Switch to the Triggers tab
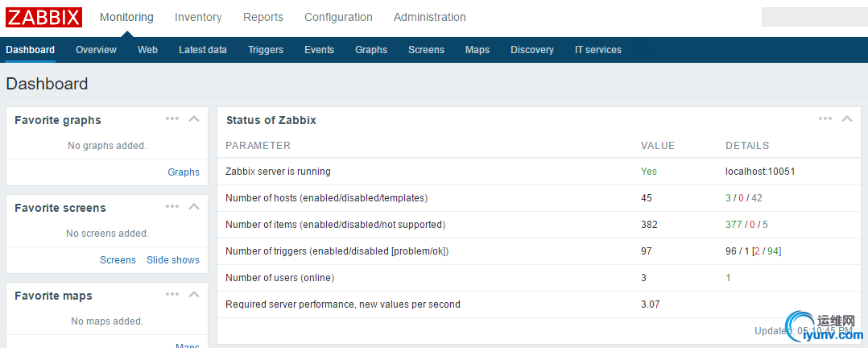The height and width of the screenshot is (348, 868). click(266, 50)
